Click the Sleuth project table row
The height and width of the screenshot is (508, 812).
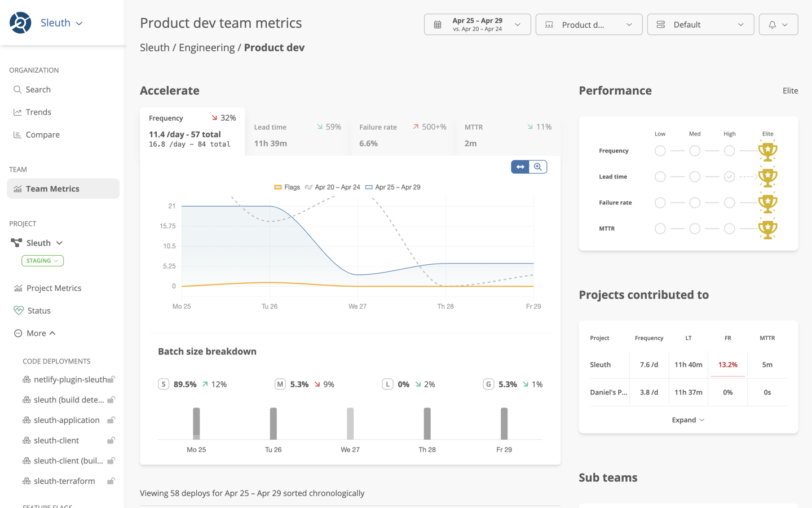click(601, 365)
